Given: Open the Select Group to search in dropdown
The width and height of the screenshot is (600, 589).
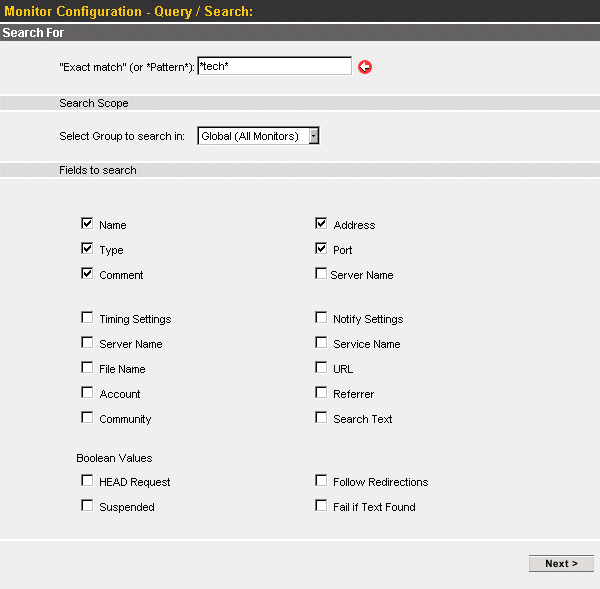Looking at the screenshot, I should [258, 136].
